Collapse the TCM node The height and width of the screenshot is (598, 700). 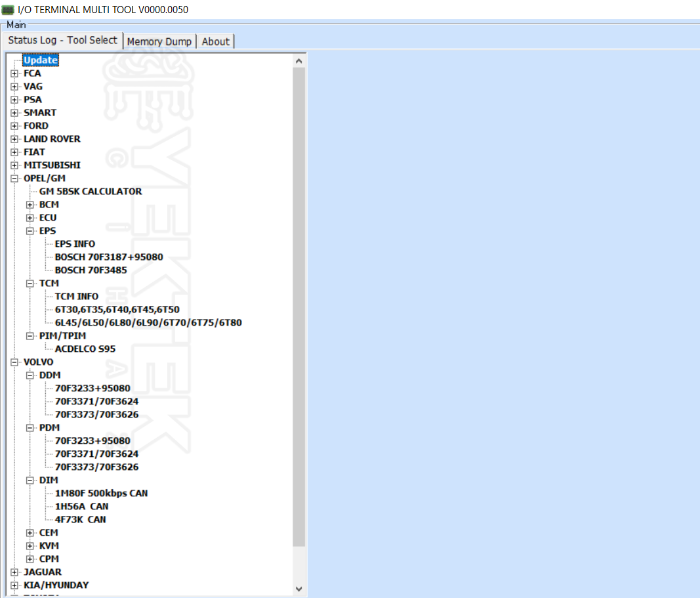pos(30,284)
